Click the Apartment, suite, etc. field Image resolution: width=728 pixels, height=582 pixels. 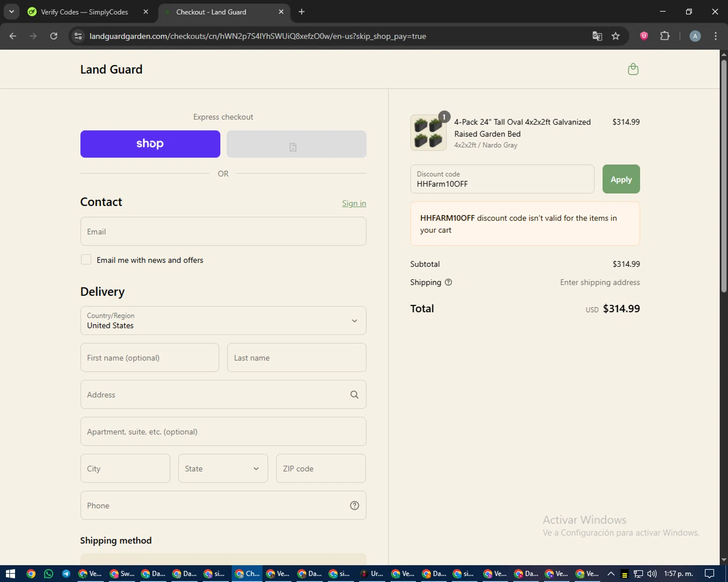(223, 432)
